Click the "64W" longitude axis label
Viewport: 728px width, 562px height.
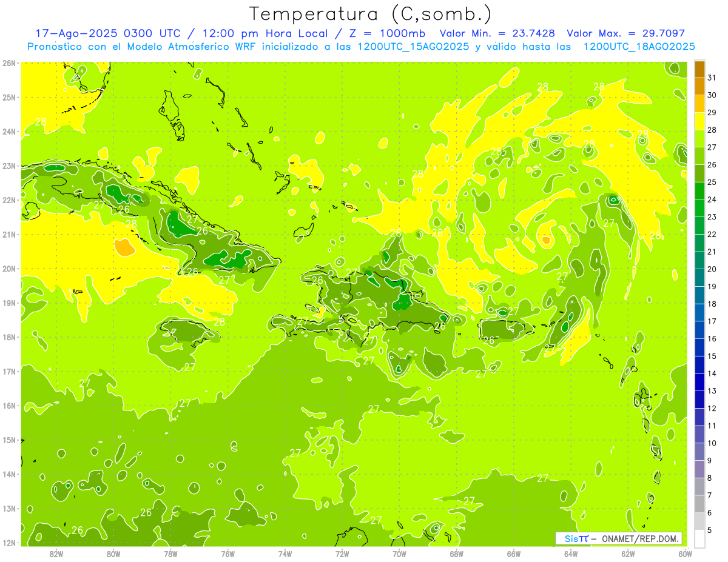coord(570,554)
